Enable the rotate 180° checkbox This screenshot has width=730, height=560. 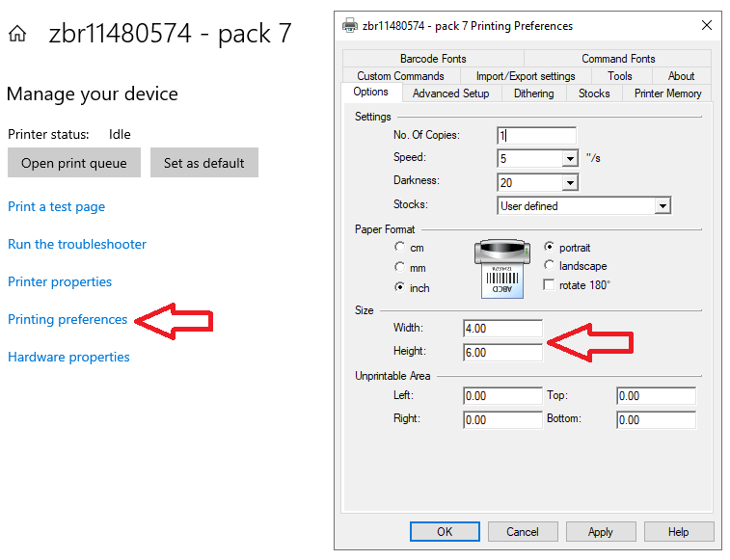coord(550,285)
